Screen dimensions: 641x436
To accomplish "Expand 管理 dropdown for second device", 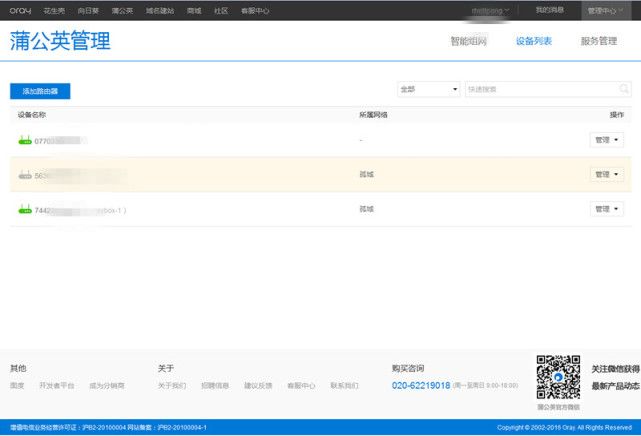I will (606, 175).
